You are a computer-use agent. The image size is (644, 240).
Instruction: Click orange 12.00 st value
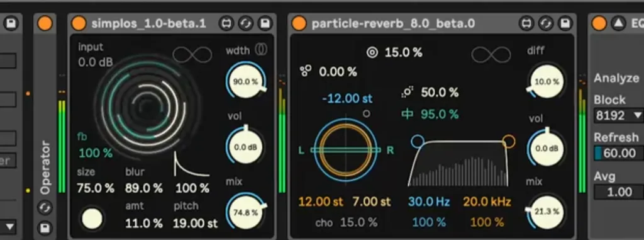point(320,202)
